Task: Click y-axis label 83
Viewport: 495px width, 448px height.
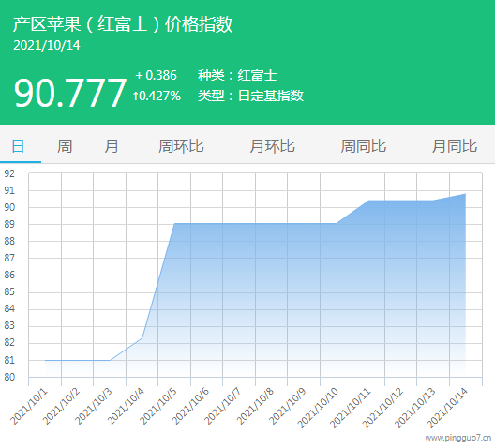Action: point(9,326)
